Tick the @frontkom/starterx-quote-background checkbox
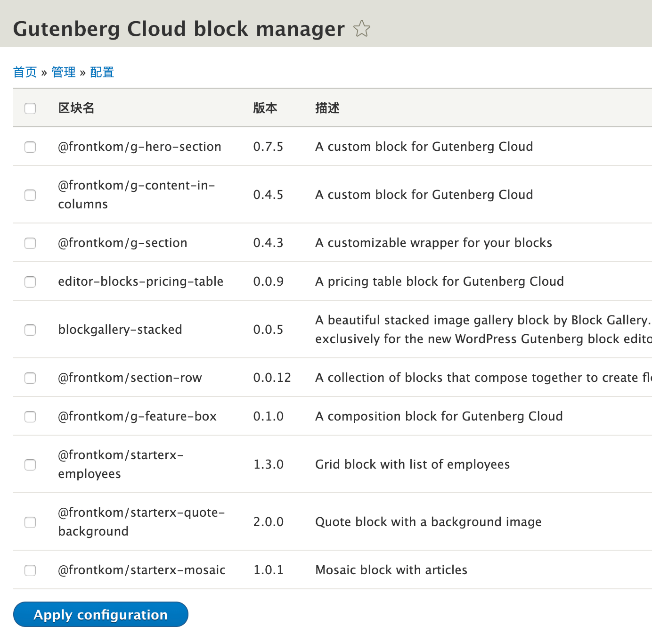The width and height of the screenshot is (652, 644). click(30, 522)
